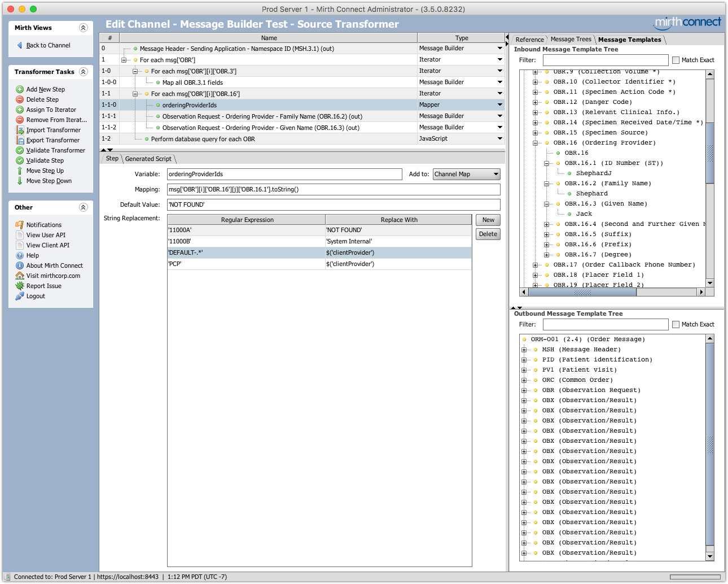Open the Generated Script tab

[148, 159]
